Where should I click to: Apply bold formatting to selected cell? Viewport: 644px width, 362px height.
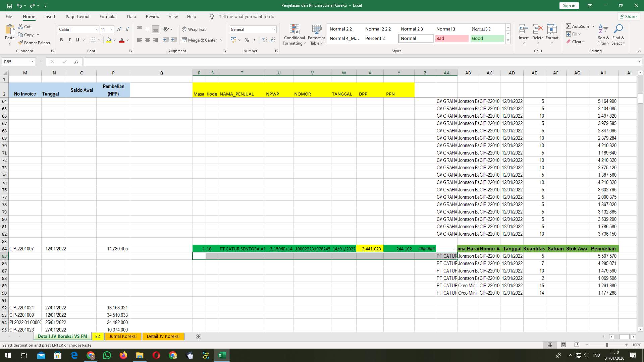pyautogui.click(x=61, y=40)
